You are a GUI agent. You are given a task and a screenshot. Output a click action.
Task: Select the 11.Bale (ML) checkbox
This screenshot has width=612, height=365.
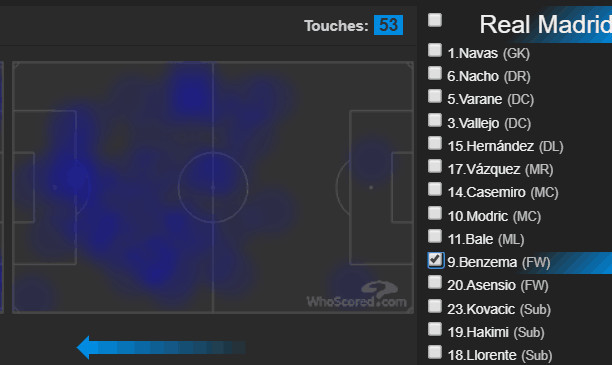[x=435, y=236]
